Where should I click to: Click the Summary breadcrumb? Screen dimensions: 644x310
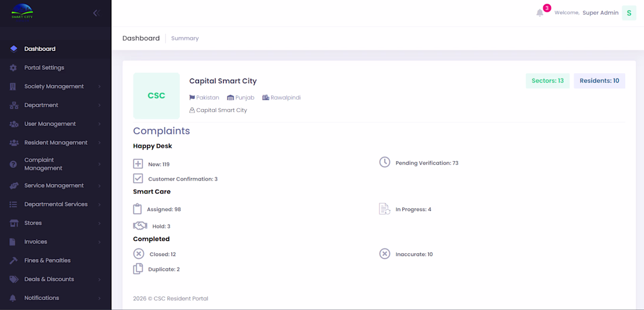pyautogui.click(x=185, y=38)
